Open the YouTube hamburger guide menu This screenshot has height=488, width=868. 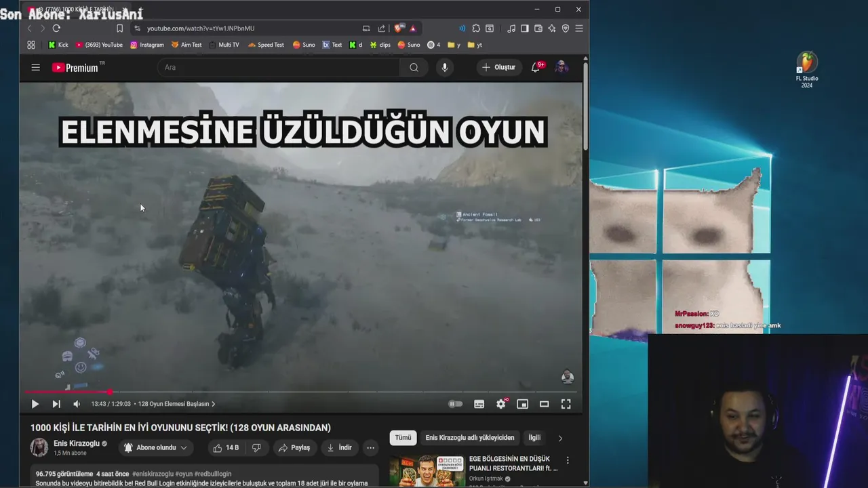tap(36, 67)
